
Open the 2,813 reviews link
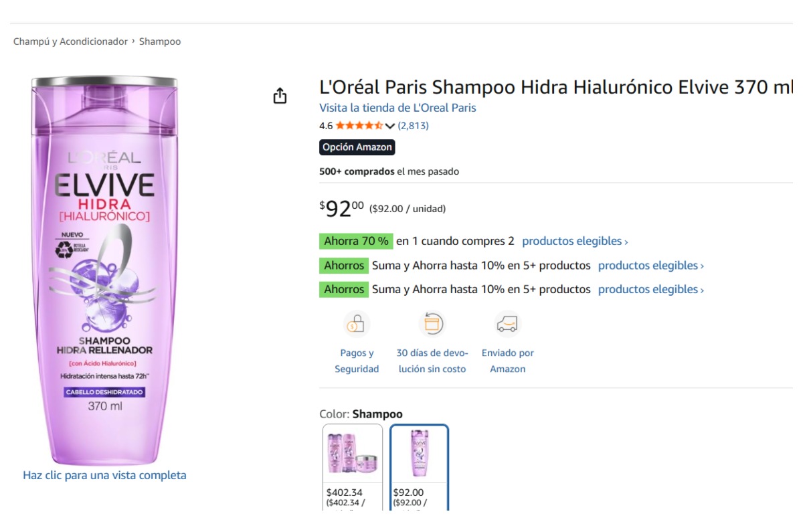[414, 126]
